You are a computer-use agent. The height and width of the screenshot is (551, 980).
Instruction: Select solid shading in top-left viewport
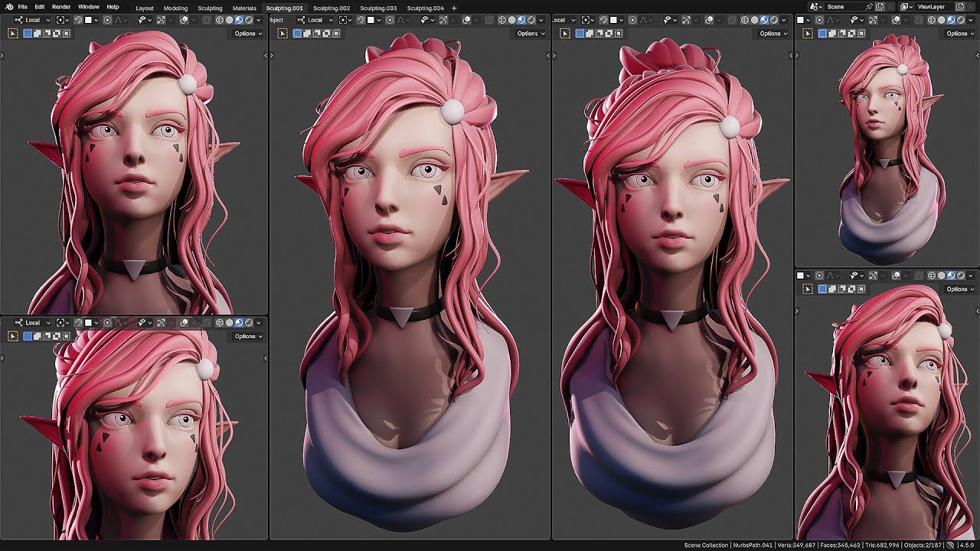230,20
